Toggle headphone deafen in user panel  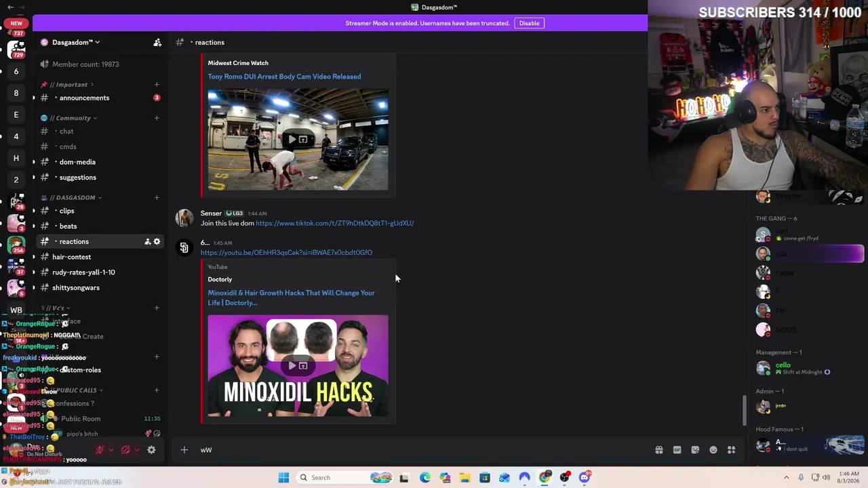tap(125, 450)
